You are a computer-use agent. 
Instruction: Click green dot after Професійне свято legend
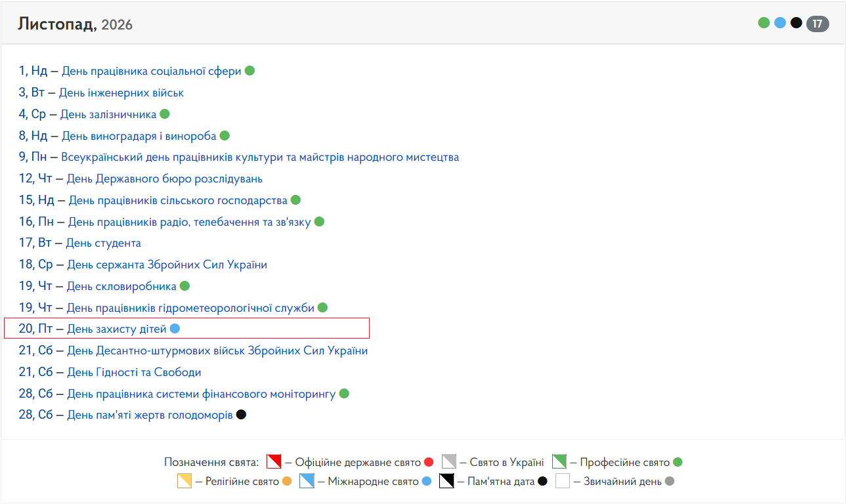pyautogui.click(x=678, y=462)
